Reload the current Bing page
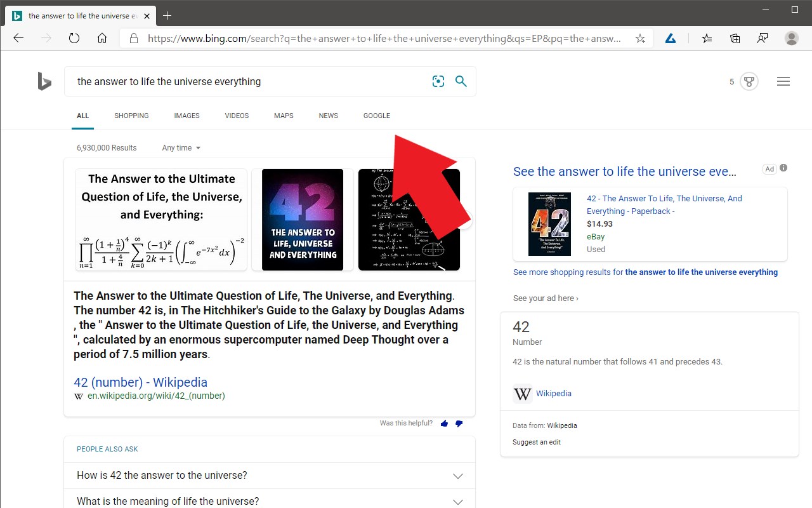 [x=74, y=38]
